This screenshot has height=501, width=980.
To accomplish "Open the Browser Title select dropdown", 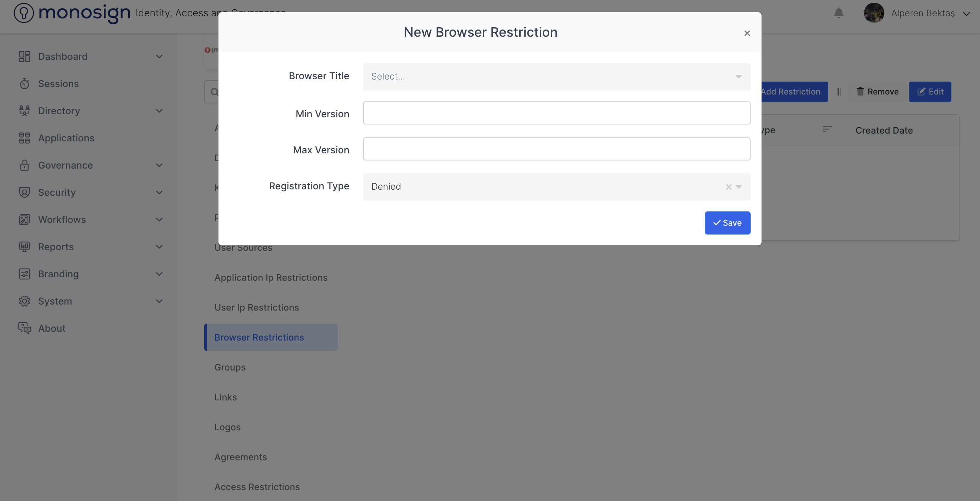I will point(556,76).
